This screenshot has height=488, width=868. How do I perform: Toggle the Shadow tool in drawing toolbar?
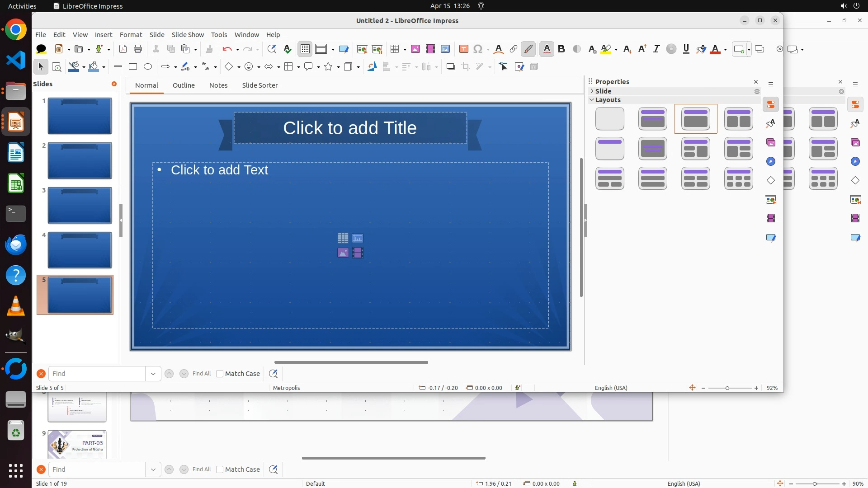[450, 67]
